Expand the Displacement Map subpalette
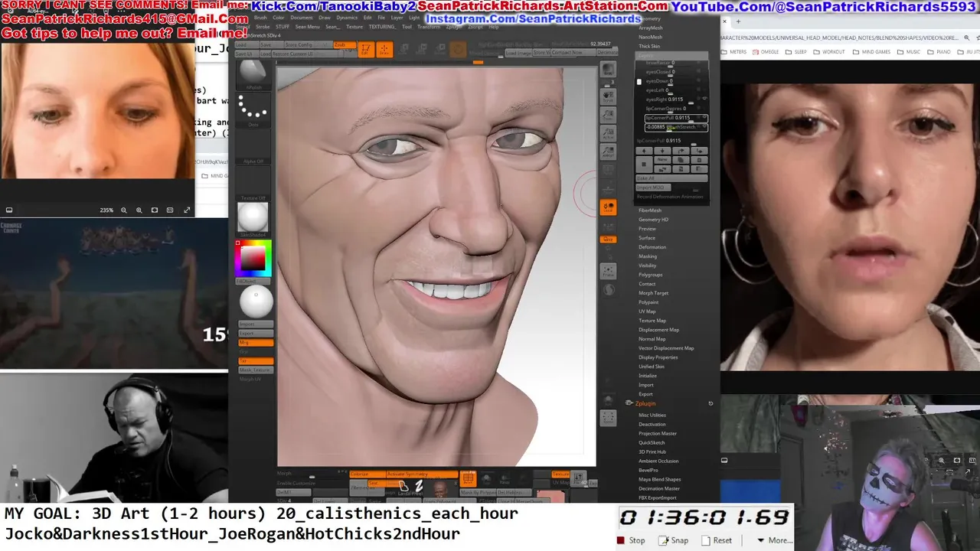The height and width of the screenshot is (551, 980). point(658,330)
